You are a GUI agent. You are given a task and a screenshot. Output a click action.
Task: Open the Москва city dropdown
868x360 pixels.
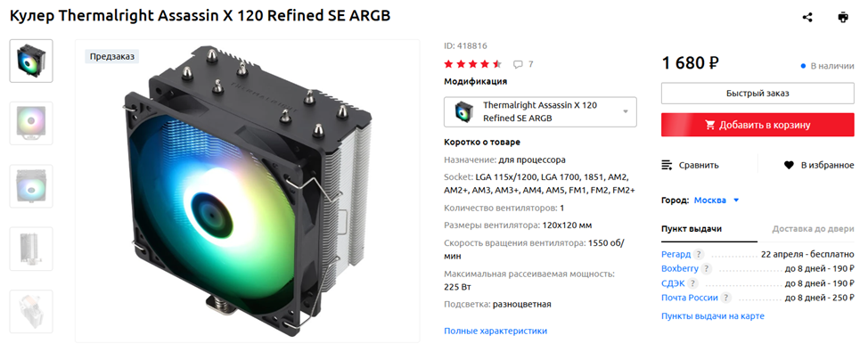[x=717, y=200]
